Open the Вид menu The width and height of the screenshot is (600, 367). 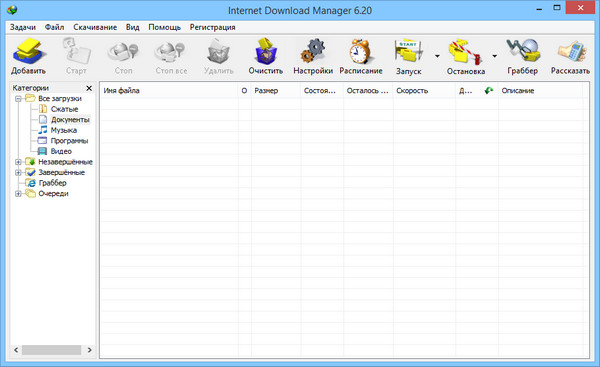pyautogui.click(x=132, y=27)
